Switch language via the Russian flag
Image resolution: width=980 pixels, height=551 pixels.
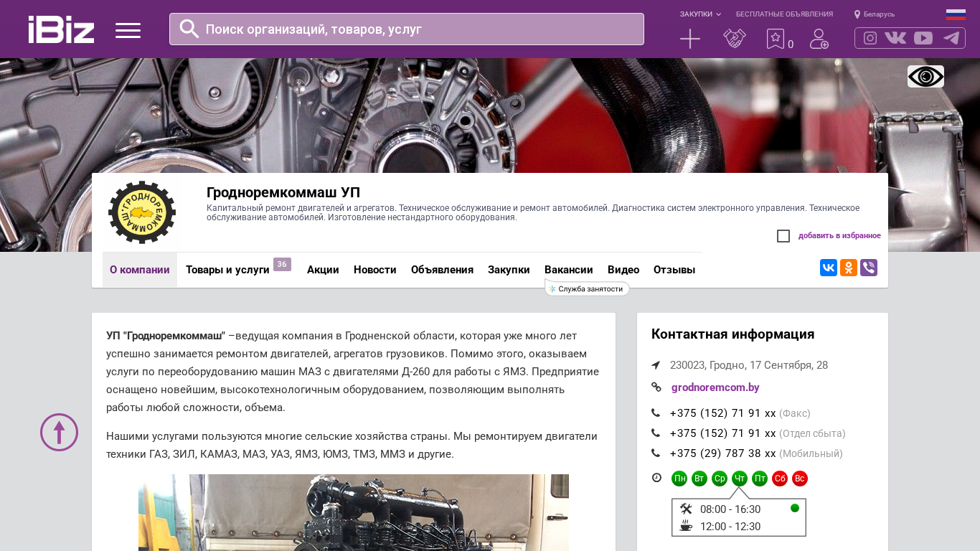pyautogui.click(x=956, y=14)
